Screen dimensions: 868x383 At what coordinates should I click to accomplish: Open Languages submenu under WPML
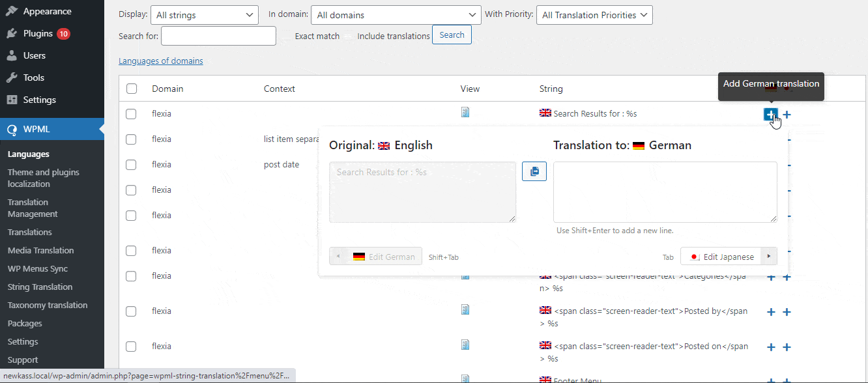29,154
